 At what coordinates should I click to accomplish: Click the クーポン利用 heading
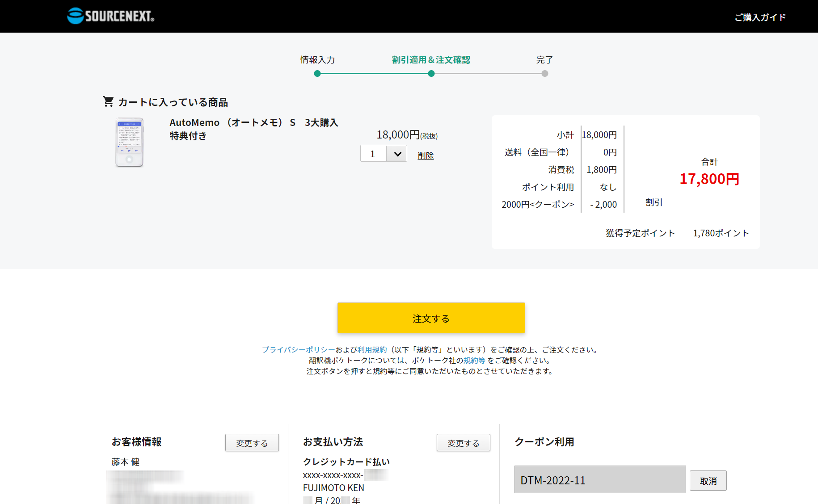544,441
